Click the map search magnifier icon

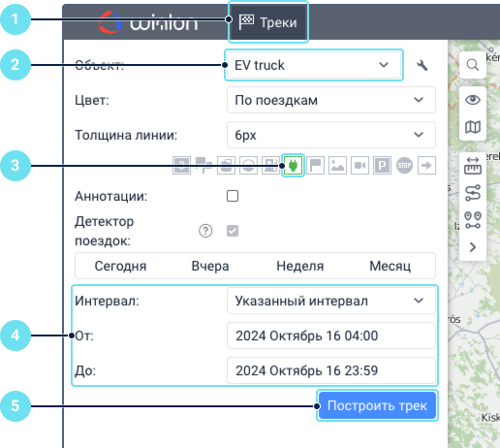click(x=473, y=65)
